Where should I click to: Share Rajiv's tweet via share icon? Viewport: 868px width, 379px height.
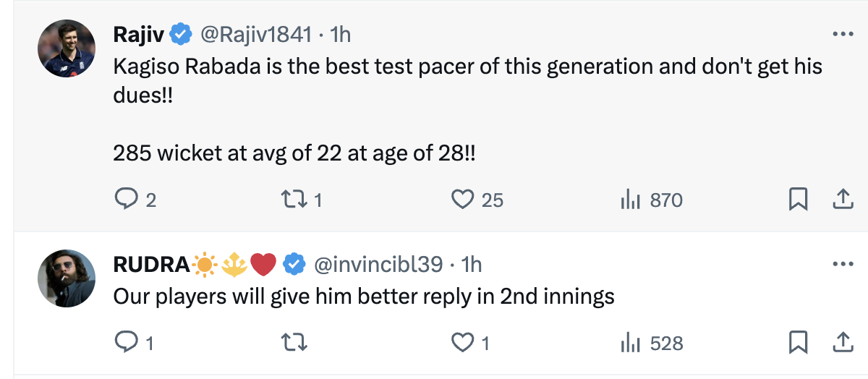tap(843, 200)
